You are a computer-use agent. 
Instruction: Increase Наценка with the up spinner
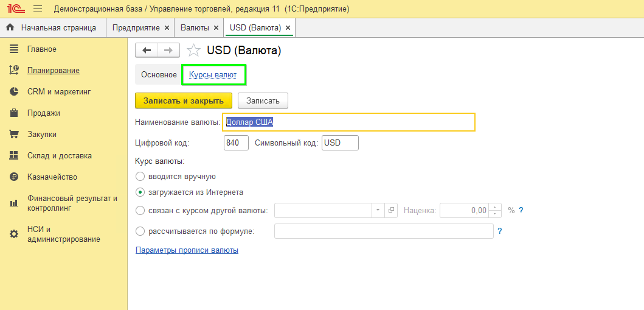(496, 207)
